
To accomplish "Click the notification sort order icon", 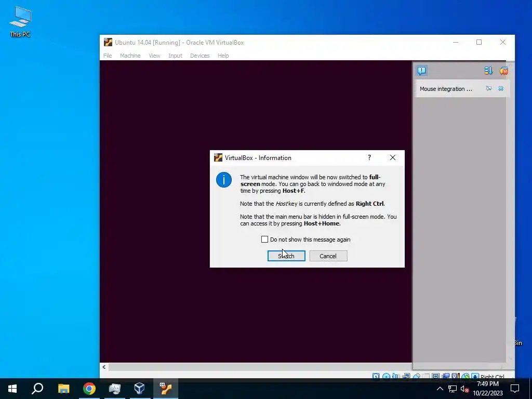I will point(488,71).
